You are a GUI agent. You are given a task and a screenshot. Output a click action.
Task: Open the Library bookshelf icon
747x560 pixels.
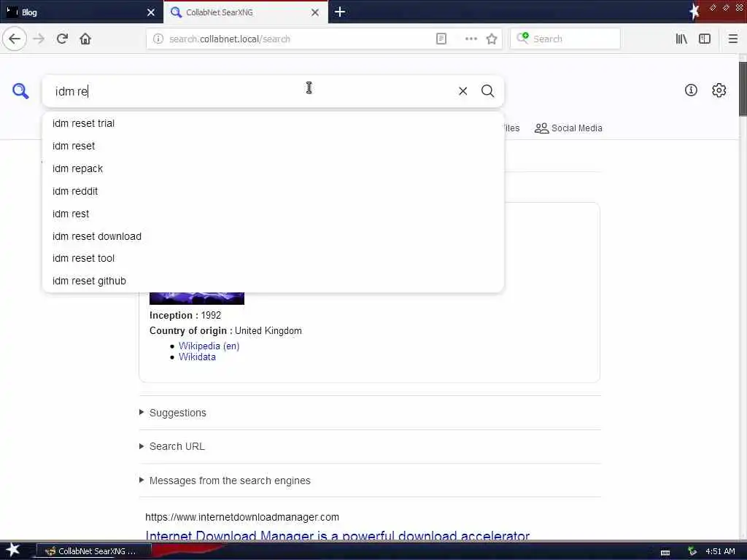point(681,39)
